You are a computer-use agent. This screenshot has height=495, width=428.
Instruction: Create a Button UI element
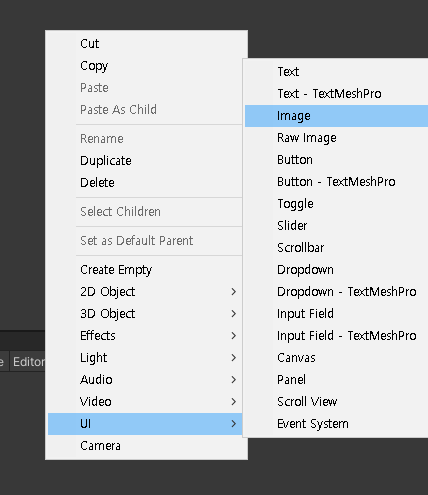click(336, 160)
